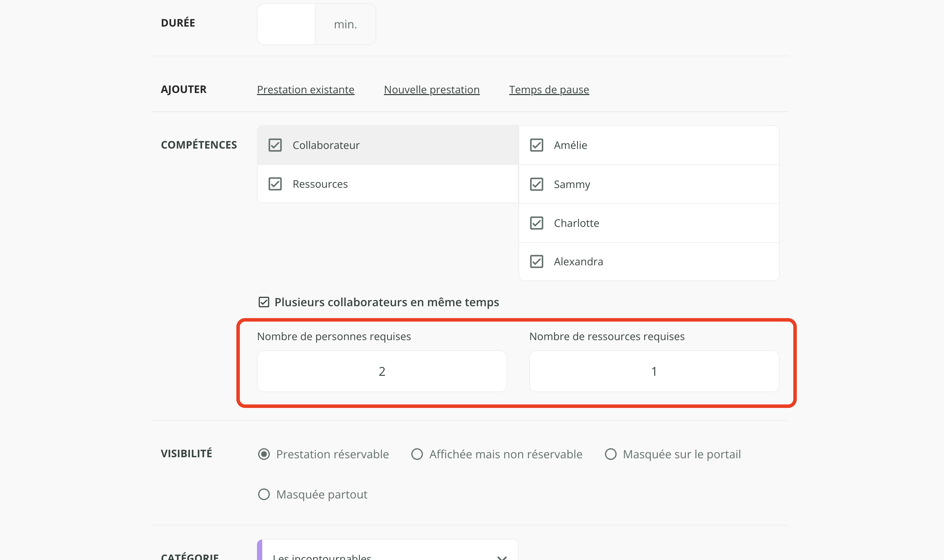944x560 pixels.
Task: Click the Nombre de ressources requises field
Action: pyautogui.click(x=654, y=371)
